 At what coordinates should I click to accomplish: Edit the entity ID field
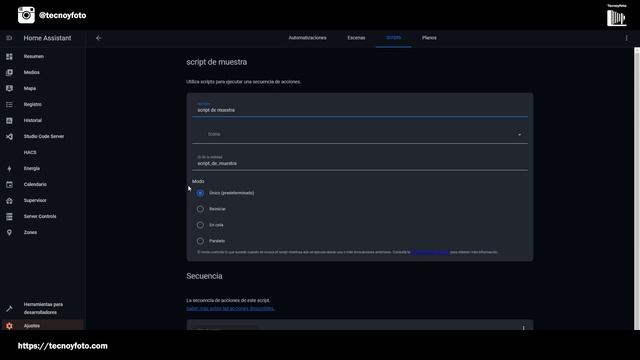[x=360, y=161]
